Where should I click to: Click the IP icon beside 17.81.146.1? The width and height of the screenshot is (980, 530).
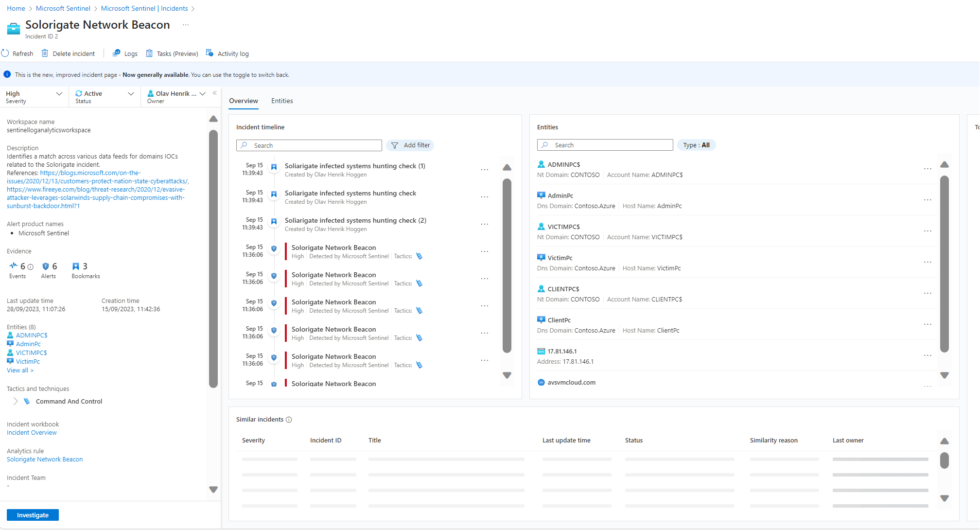click(541, 351)
